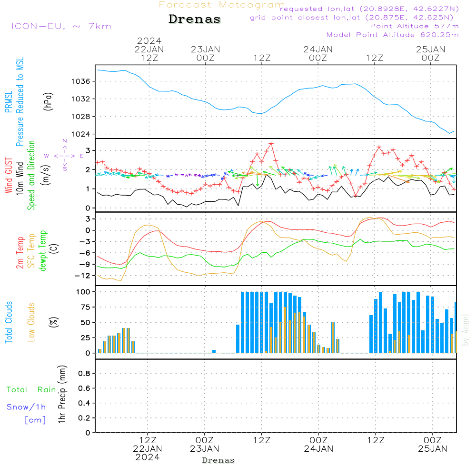Click the top axis "23JAN 00Z" label
The height and width of the screenshot is (476, 476).
click(205, 53)
